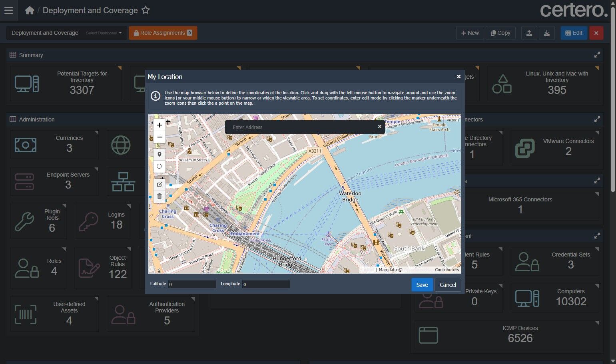Viewport: 616px width, 364px height.
Task: Open the Potential Targets for Inventory tile
Action: click(x=66, y=84)
